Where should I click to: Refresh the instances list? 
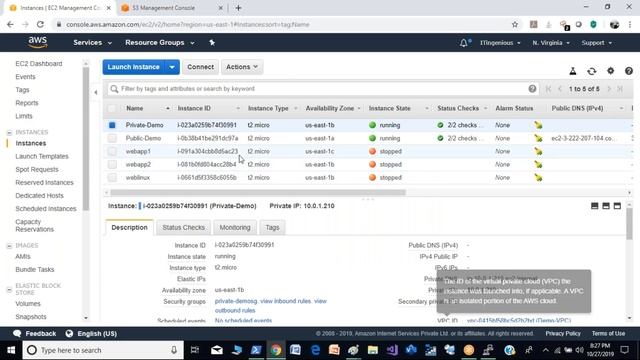pyautogui.click(x=591, y=71)
